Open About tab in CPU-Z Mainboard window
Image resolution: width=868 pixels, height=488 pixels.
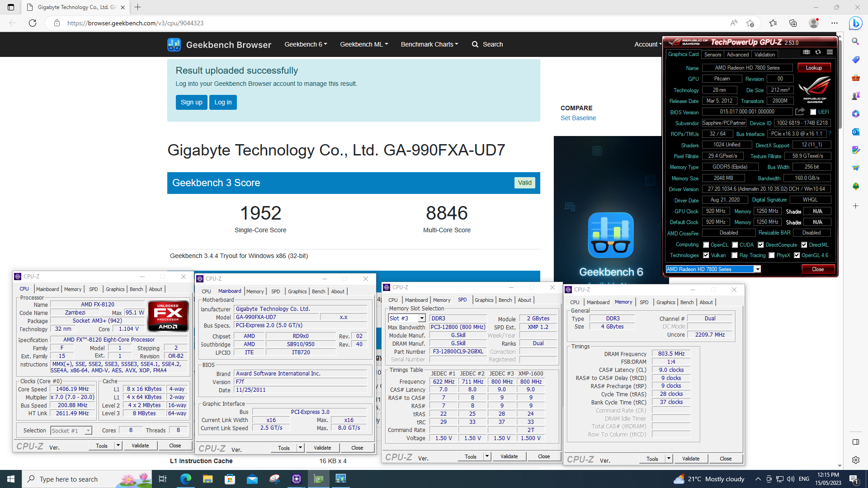pos(338,291)
